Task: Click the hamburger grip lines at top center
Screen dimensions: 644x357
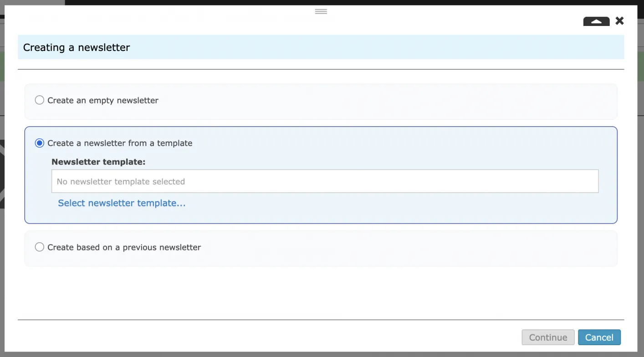Action: (321, 11)
